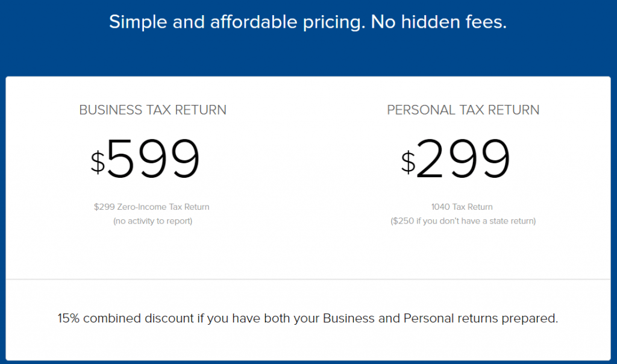Viewport: 617px width, 364px height.
Task: Click the 1040 Tax Return label
Action: pos(462,207)
